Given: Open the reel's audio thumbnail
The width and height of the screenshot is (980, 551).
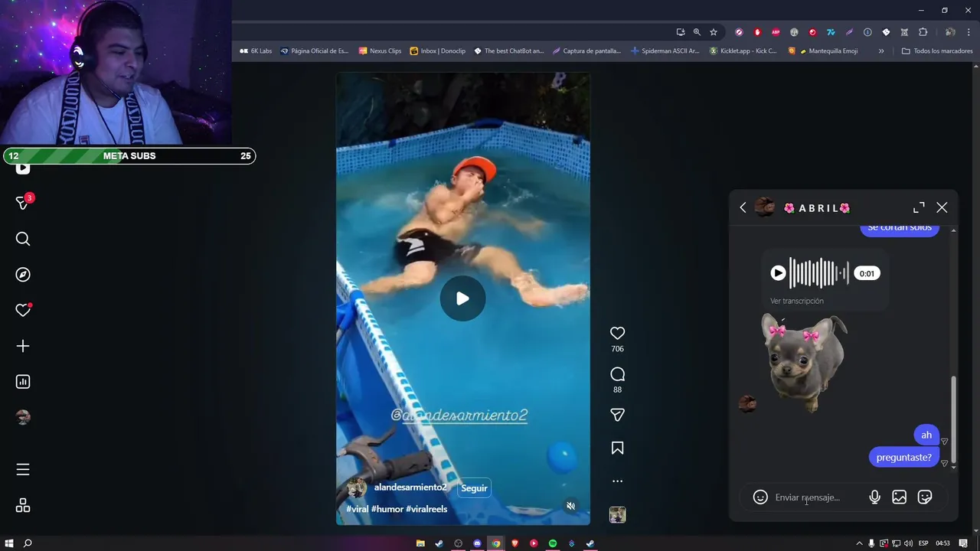Looking at the screenshot, I should pyautogui.click(x=617, y=515).
